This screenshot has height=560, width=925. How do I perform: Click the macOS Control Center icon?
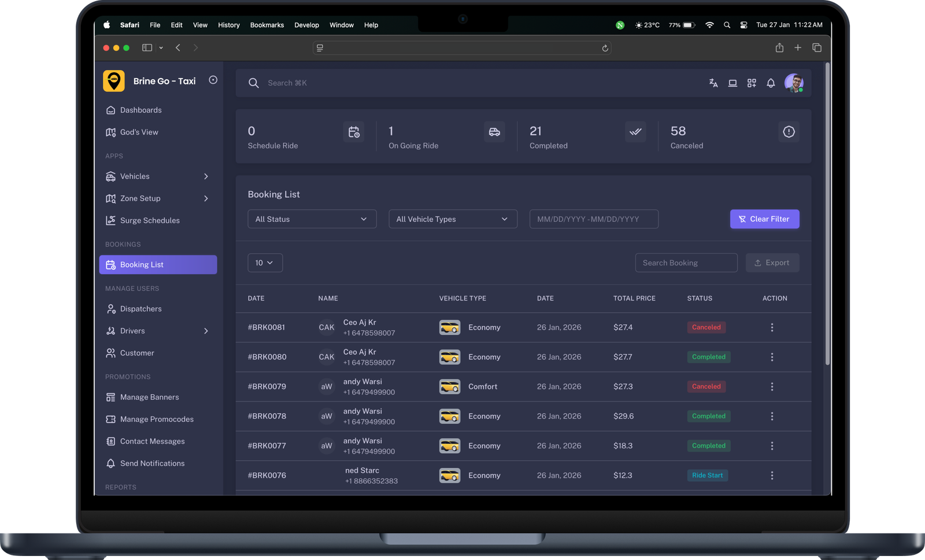[x=744, y=25]
